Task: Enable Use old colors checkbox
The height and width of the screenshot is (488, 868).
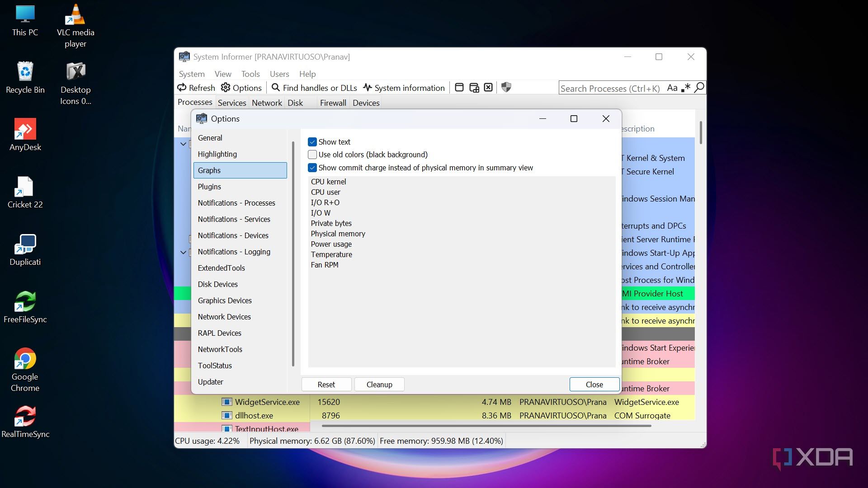Action: pyautogui.click(x=312, y=155)
